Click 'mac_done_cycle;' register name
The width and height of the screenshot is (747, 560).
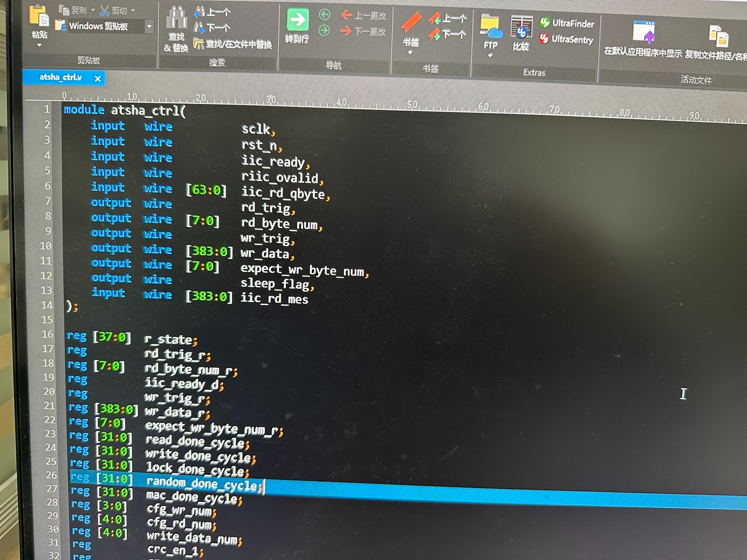[195, 497]
